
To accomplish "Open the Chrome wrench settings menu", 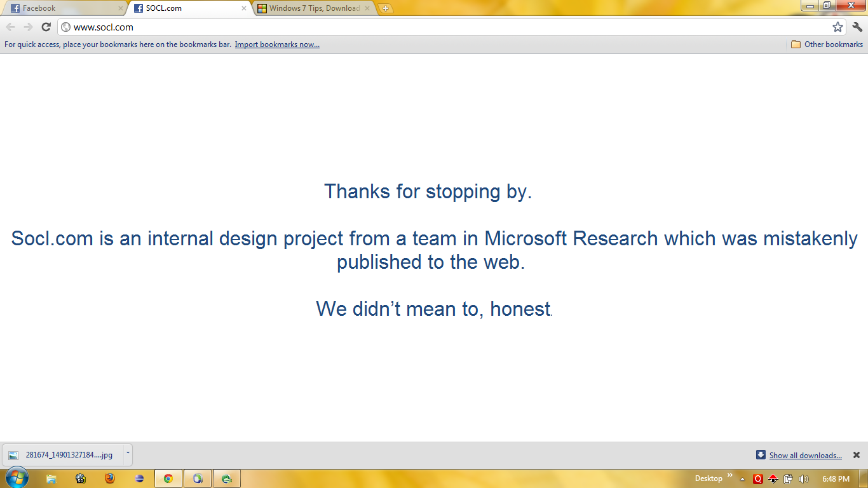I will (x=857, y=27).
